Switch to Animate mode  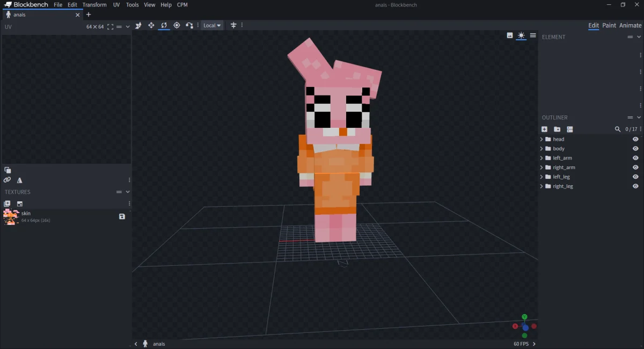(x=631, y=25)
